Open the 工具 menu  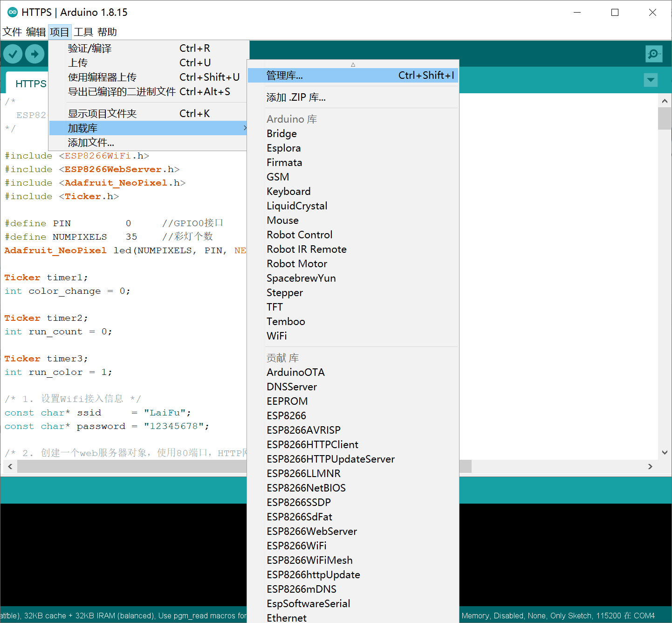click(83, 31)
